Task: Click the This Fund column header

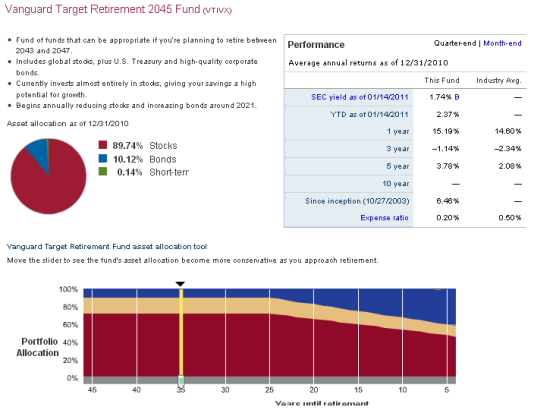Action: (442, 80)
